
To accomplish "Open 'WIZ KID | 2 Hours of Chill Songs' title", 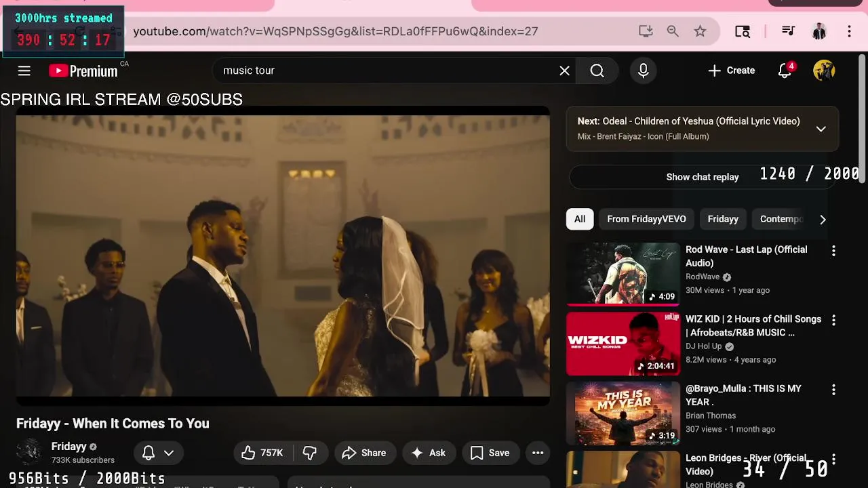I will click(x=753, y=325).
